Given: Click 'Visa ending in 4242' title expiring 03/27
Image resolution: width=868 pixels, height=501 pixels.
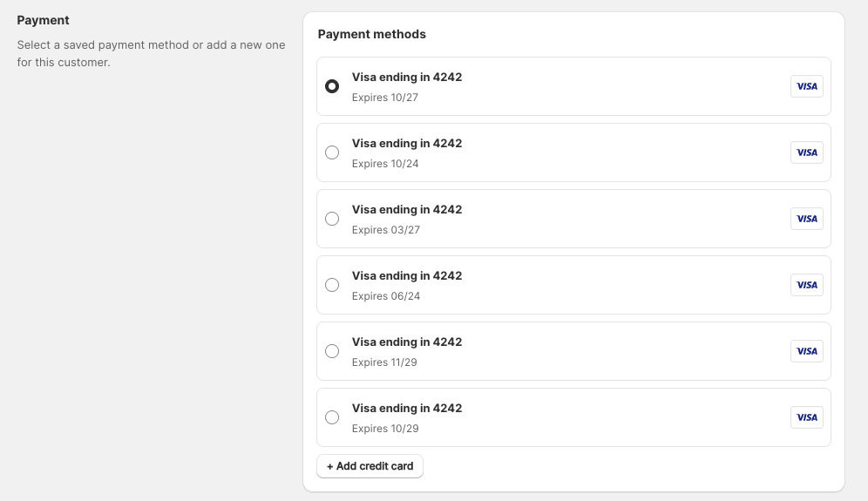Looking at the screenshot, I should 407,209.
